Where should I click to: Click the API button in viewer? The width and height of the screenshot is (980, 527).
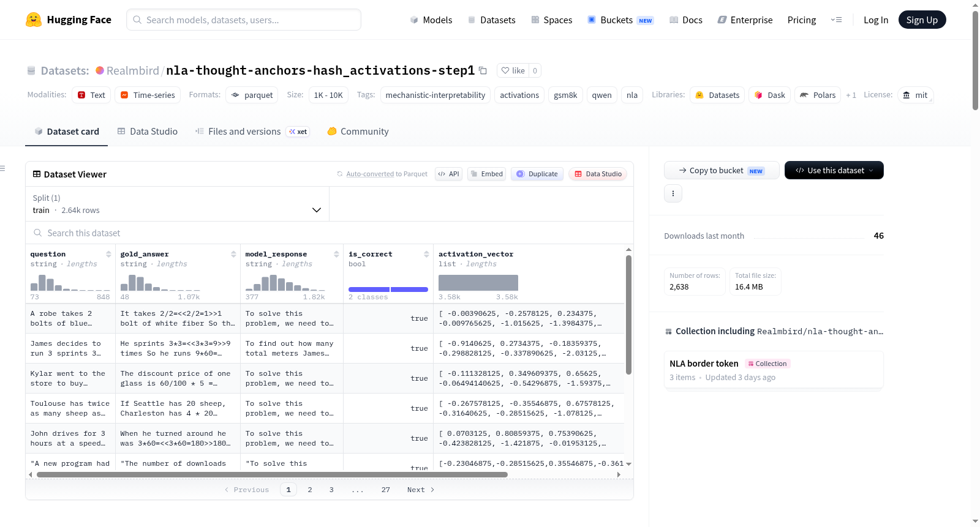pos(448,174)
